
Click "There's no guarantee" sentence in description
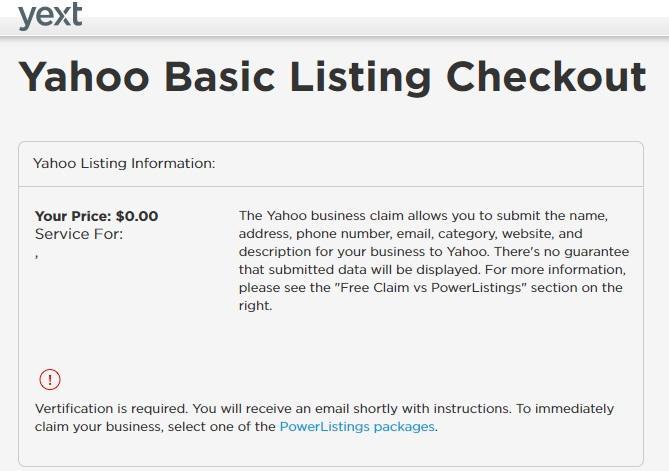tap(561, 252)
